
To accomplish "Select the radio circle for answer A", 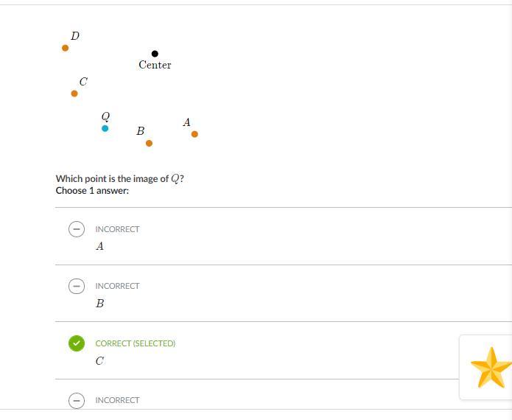I will point(76,229).
